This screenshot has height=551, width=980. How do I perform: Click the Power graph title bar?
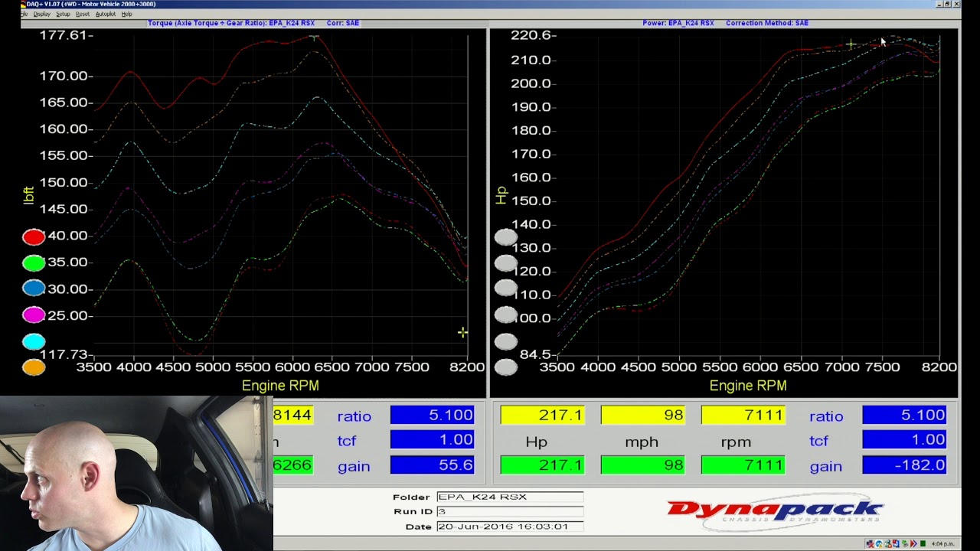click(724, 23)
